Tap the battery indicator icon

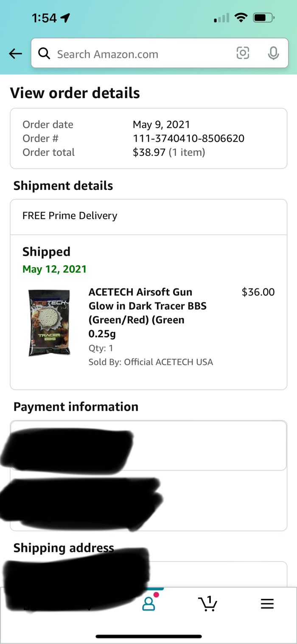tap(263, 18)
